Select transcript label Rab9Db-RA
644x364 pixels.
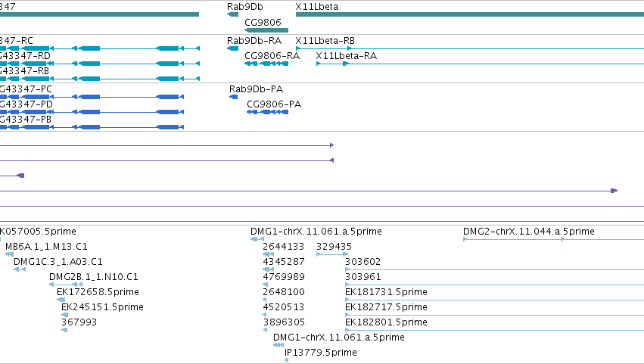[254, 41]
